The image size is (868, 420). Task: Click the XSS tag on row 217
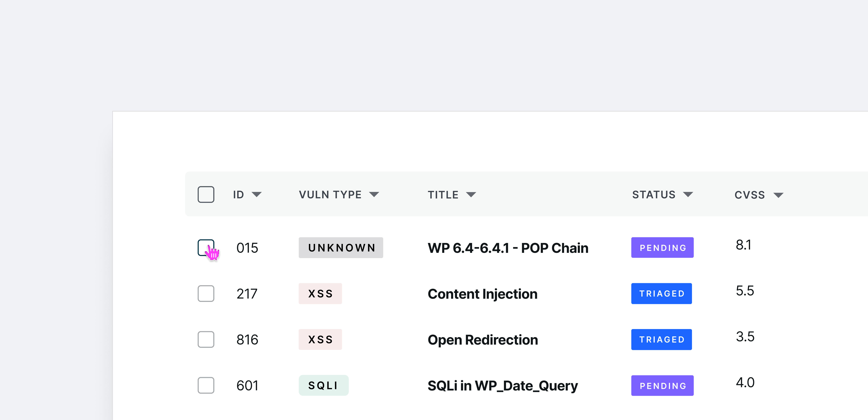pos(320,293)
